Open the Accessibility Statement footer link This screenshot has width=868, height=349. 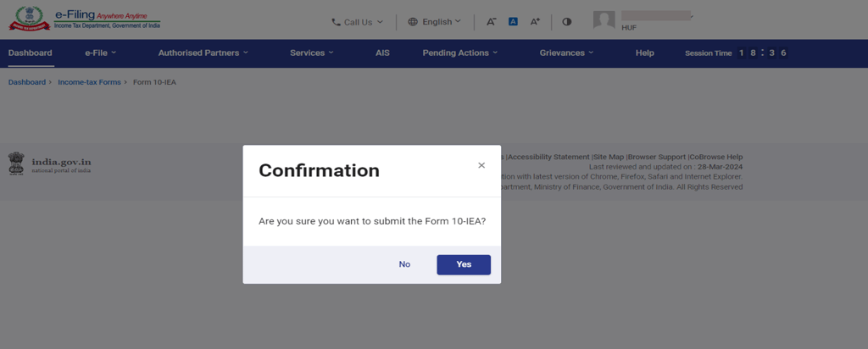548,157
